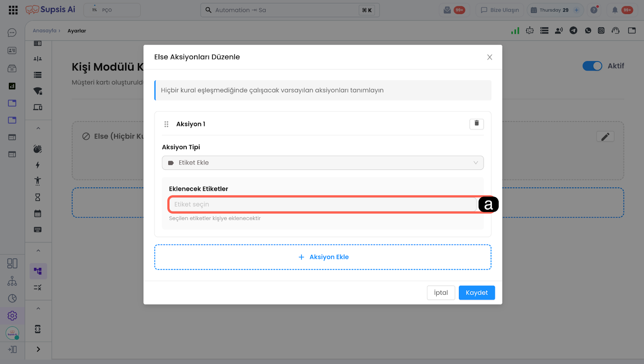Click the Telegram channel icon
The image size is (644, 364).
click(x=573, y=31)
